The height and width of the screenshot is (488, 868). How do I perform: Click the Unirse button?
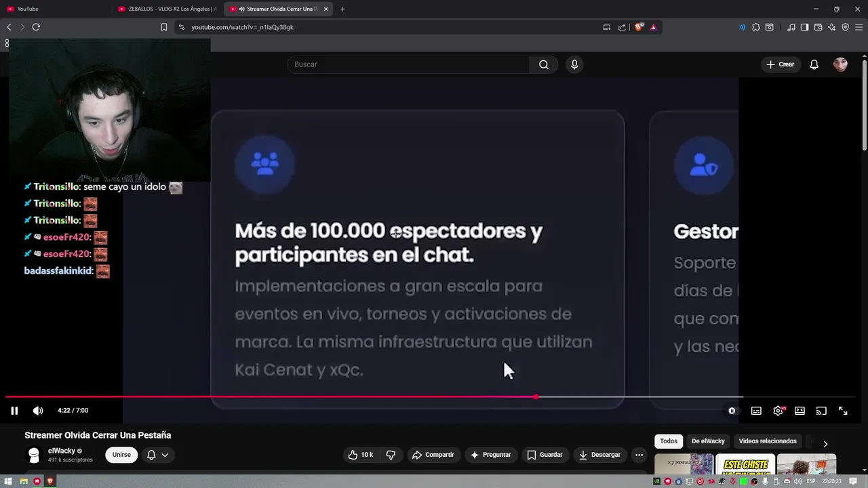(x=121, y=455)
